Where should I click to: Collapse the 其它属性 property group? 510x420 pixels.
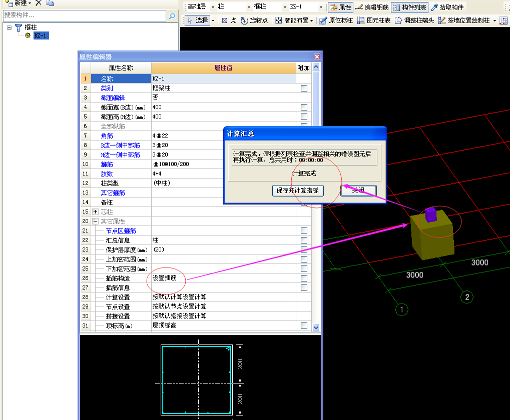click(95, 221)
